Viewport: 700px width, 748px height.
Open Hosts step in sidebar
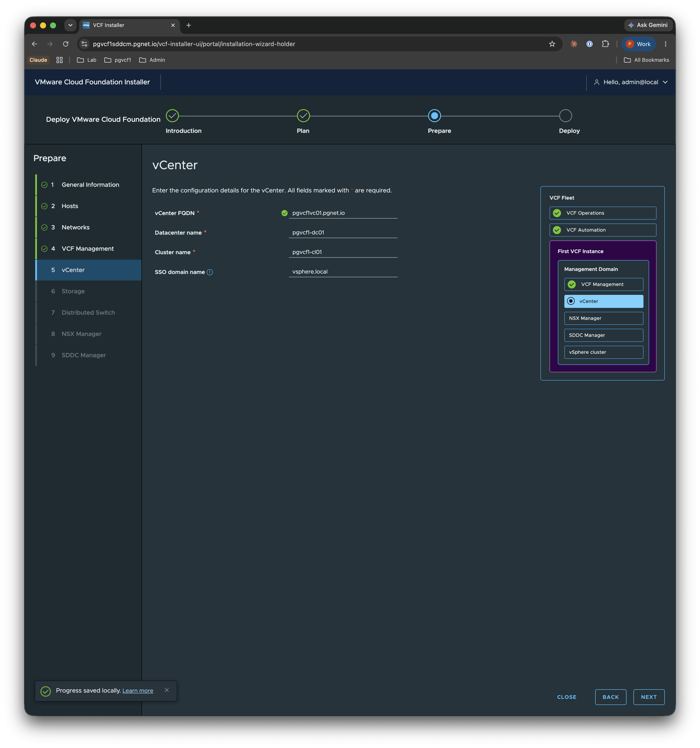88,206
